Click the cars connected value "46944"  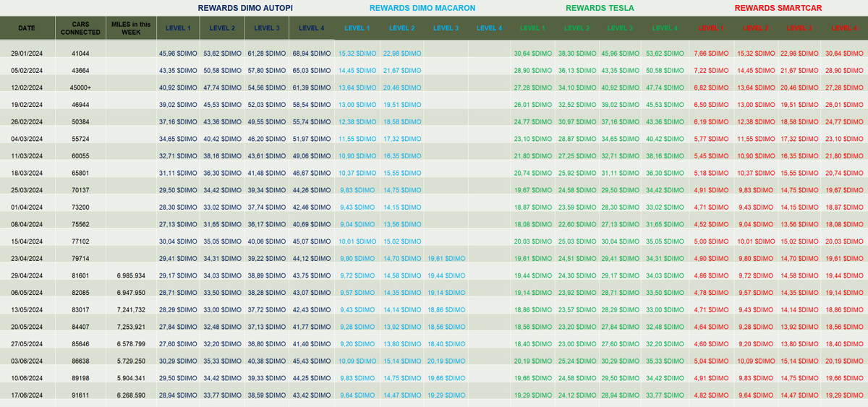click(x=81, y=106)
